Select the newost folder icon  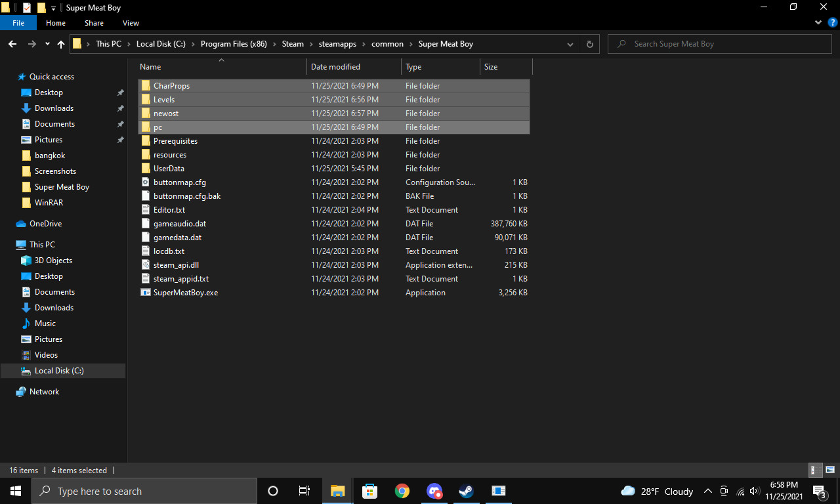pos(146,114)
